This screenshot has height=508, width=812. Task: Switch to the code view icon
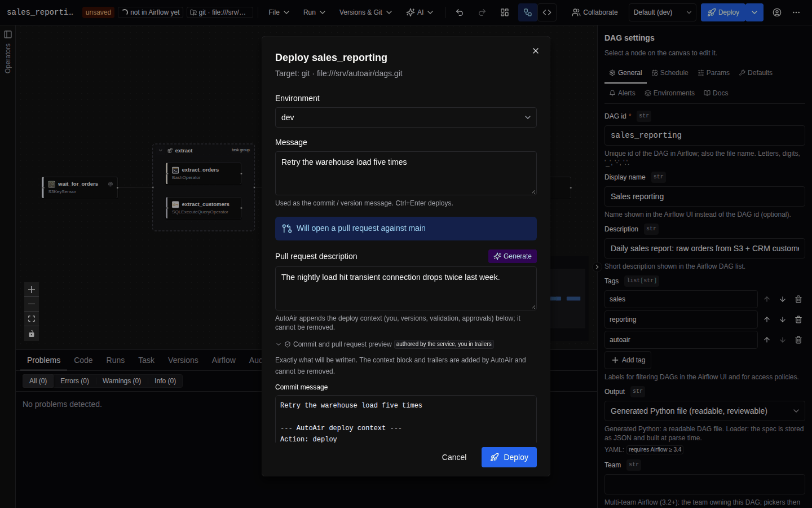coord(547,12)
